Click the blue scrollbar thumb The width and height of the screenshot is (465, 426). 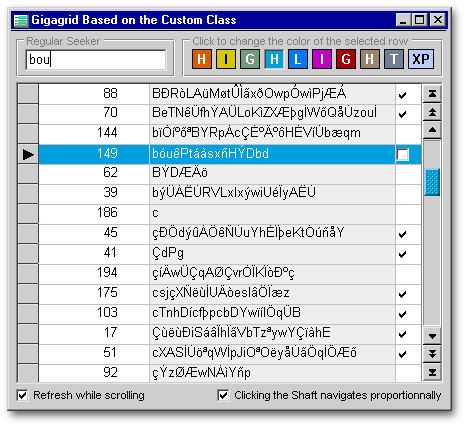(x=432, y=182)
